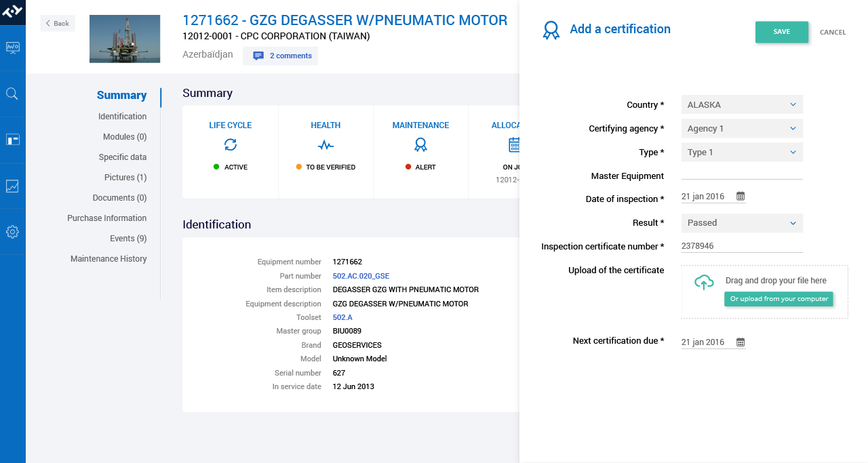The image size is (868, 463).
Task: Click the oil rig equipment thumbnail
Action: click(125, 39)
